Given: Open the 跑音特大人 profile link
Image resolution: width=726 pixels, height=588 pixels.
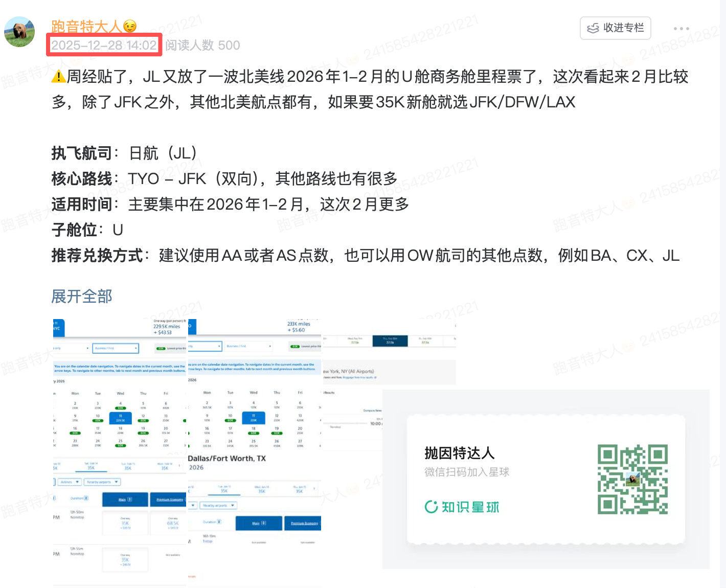Looking at the screenshot, I should [86, 25].
